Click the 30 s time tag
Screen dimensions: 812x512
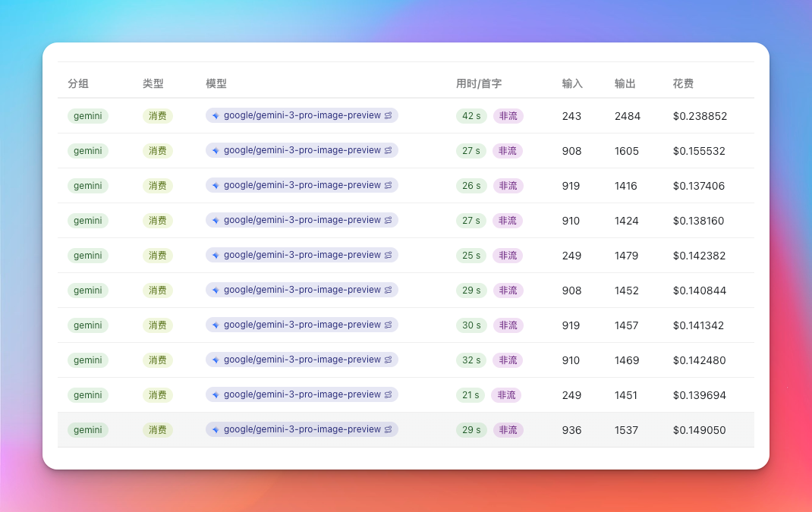pyautogui.click(x=471, y=325)
